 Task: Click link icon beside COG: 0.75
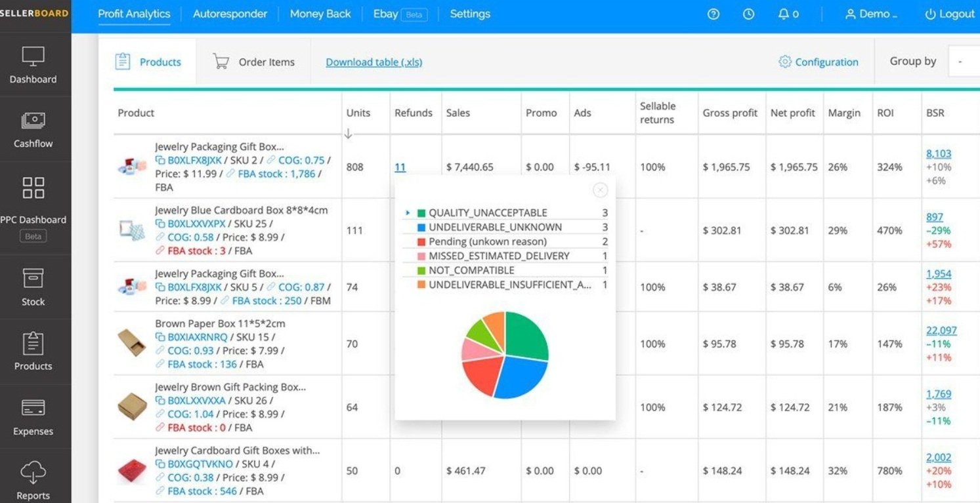pyautogui.click(x=270, y=160)
